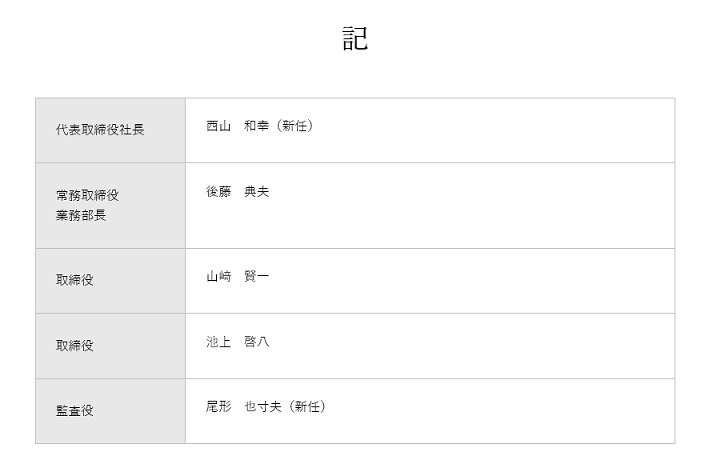Select the given name 典夫
The width and height of the screenshot is (709, 464).
point(256,192)
